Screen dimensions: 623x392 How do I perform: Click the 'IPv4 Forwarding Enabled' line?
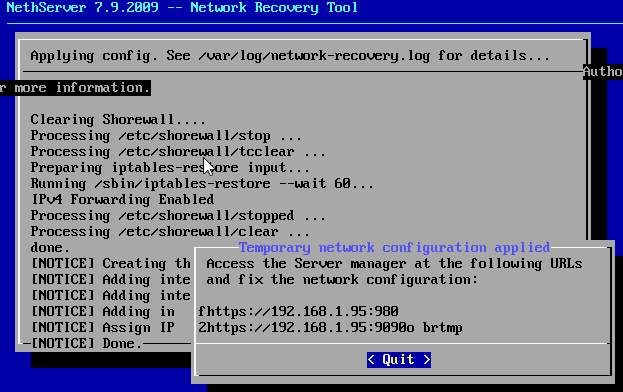pyautogui.click(x=122, y=199)
